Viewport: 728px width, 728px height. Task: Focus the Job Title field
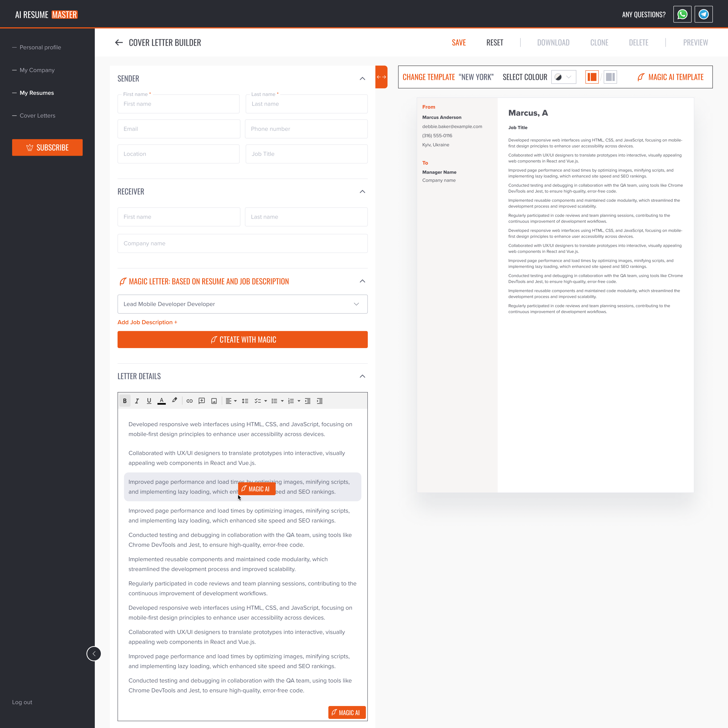(307, 154)
